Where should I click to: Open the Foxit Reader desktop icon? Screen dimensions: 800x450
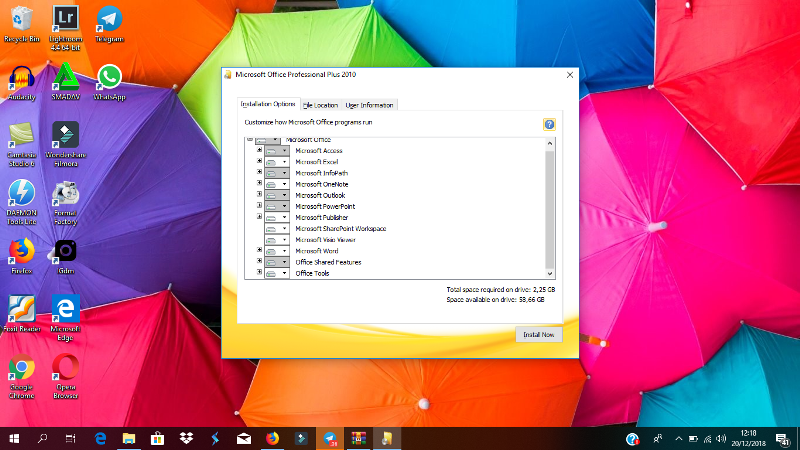[x=21, y=314]
